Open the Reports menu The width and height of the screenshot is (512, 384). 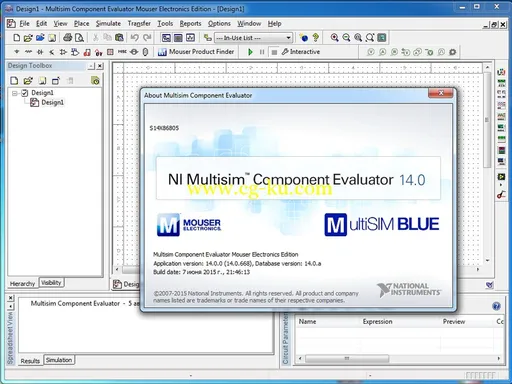coord(190,24)
